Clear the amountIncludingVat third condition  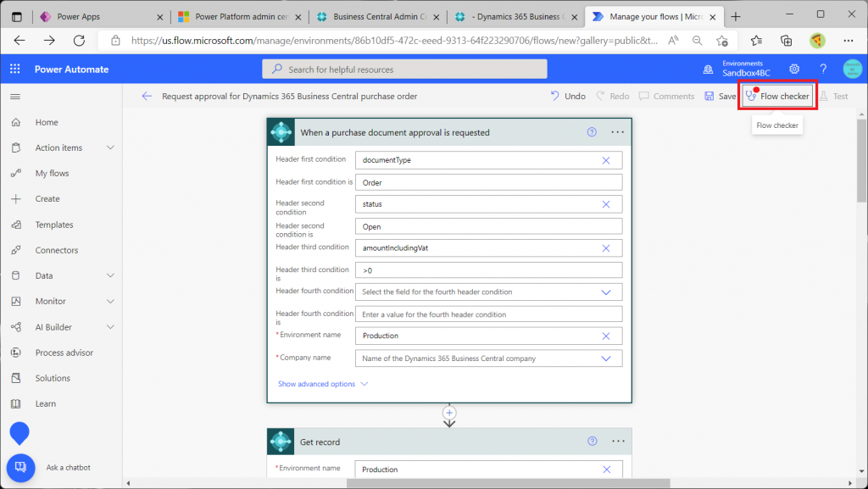606,248
